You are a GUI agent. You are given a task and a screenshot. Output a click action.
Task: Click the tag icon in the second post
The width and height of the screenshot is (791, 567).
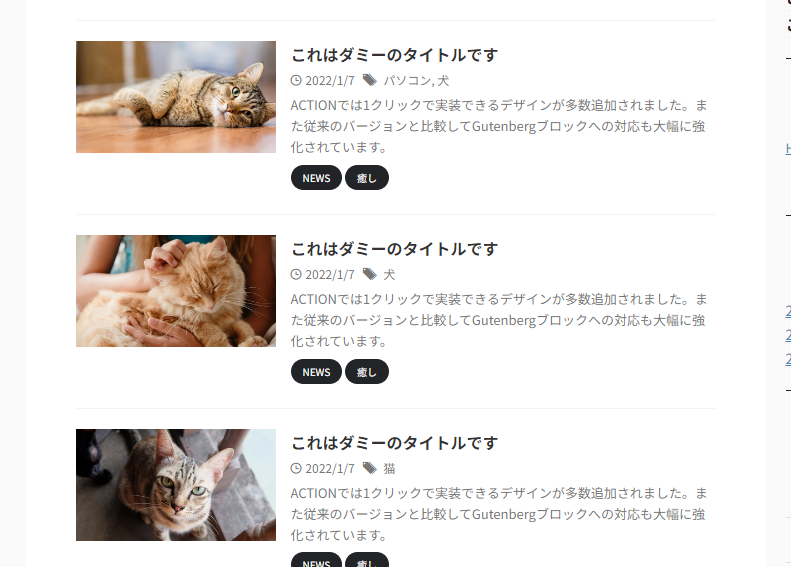tap(370, 274)
